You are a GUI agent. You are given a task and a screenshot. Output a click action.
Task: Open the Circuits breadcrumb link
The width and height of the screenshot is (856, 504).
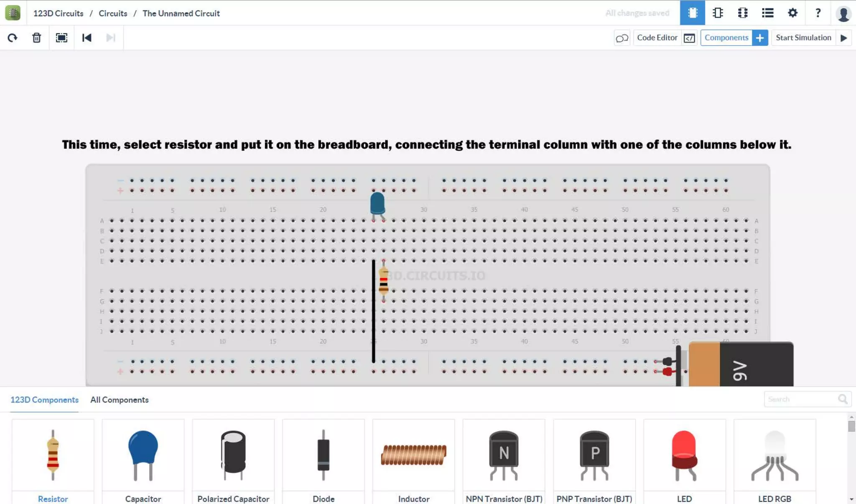click(x=113, y=13)
